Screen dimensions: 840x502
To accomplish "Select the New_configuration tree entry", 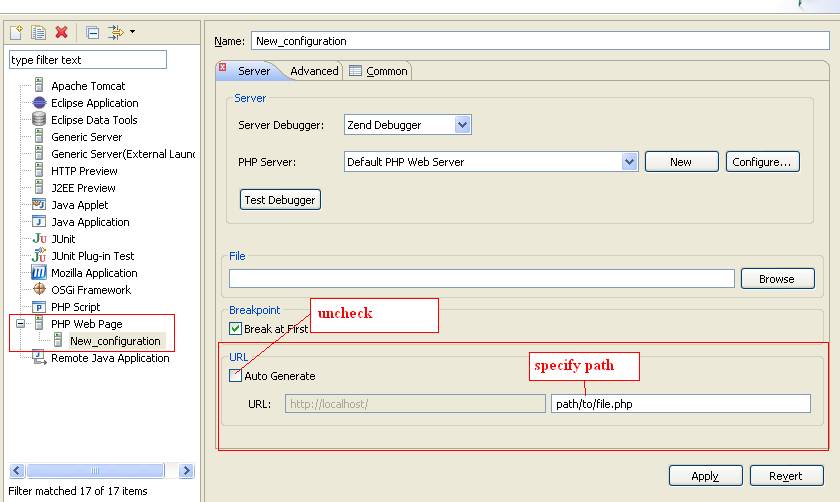I will click(115, 341).
